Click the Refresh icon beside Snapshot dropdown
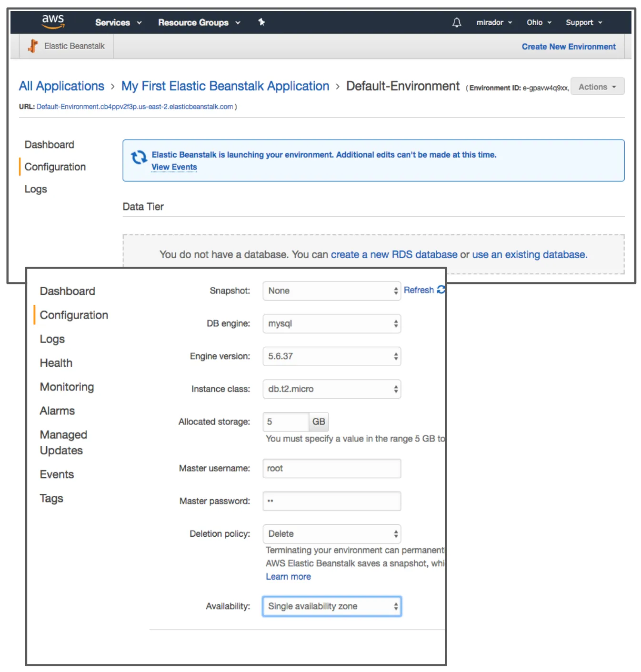641x672 pixels. [x=441, y=289]
